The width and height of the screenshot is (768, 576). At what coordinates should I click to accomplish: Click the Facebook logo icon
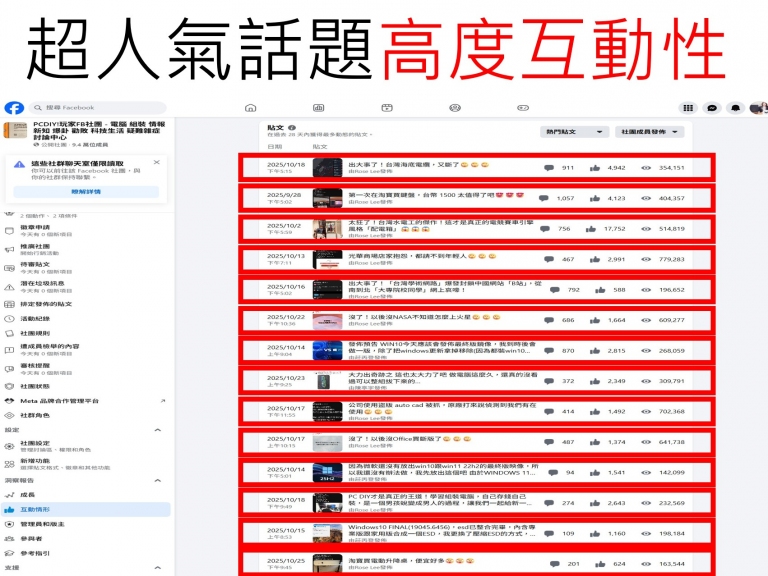pyautogui.click(x=14, y=108)
